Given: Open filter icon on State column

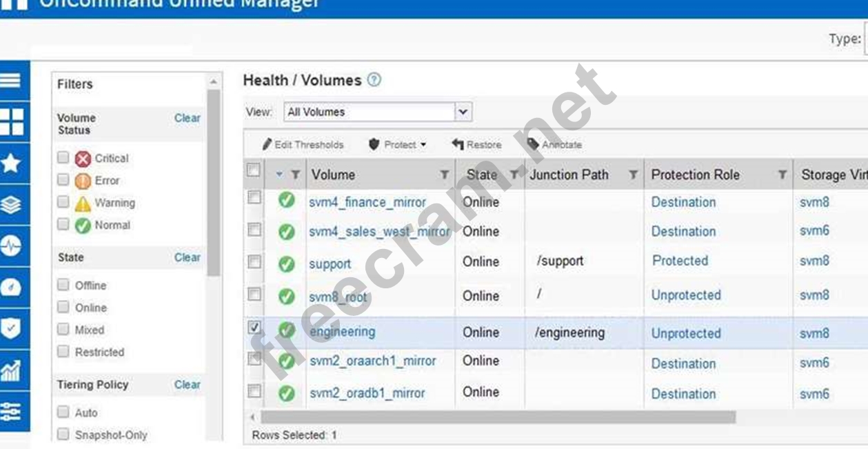Looking at the screenshot, I should tap(514, 175).
